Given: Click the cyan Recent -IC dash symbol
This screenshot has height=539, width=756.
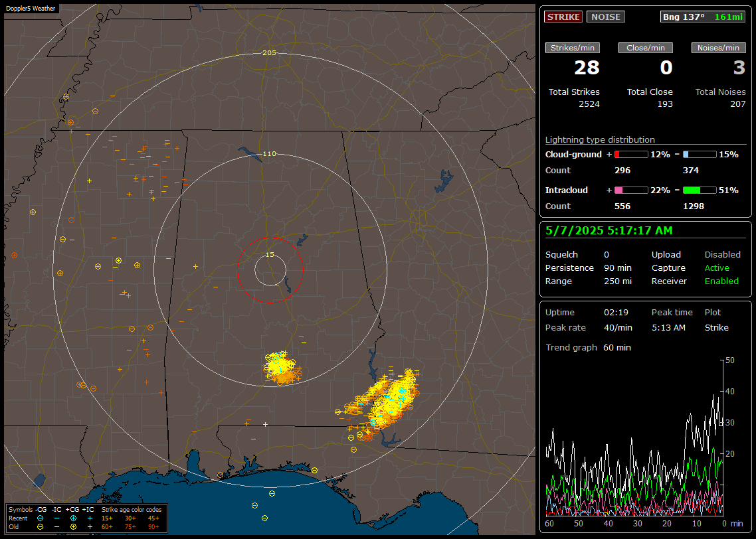Looking at the screenshot, I should point(57,518).
